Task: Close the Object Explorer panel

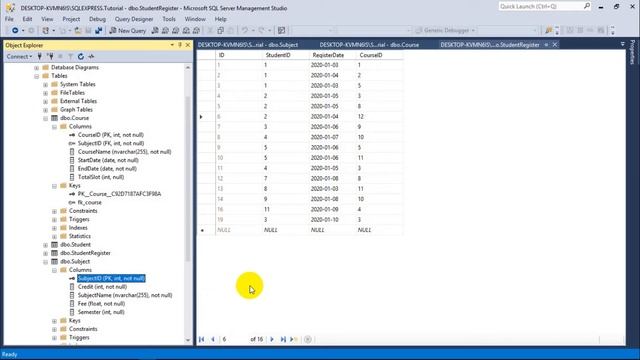Action: click(x=188, y=45)
